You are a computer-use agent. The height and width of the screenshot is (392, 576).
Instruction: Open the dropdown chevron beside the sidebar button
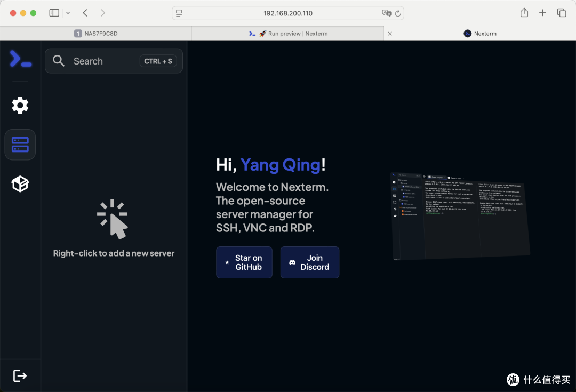coord(68,12)
